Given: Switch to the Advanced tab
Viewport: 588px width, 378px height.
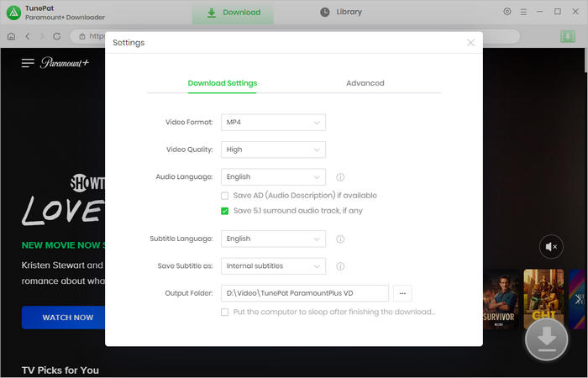Looking at the screenshot, I should (x=365, y=83).
